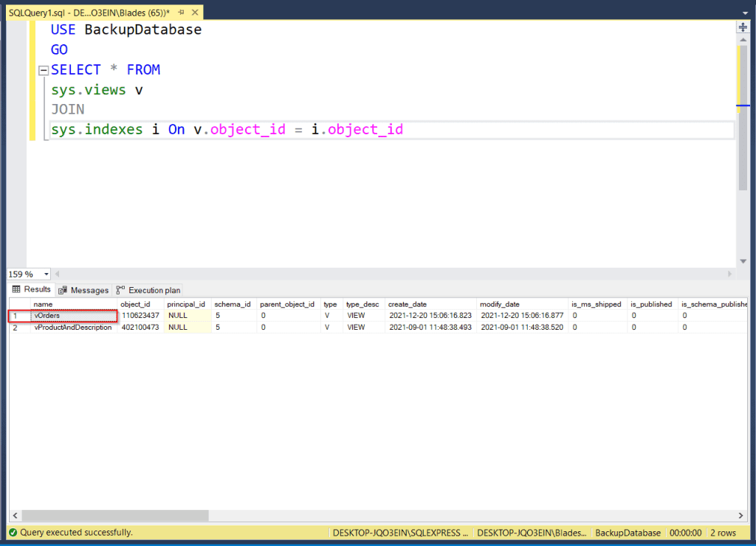The width and height of the screenshot is (756, 546).
Task: Click the collapse region minus icon beside SELECT
Action: point(43,69)
